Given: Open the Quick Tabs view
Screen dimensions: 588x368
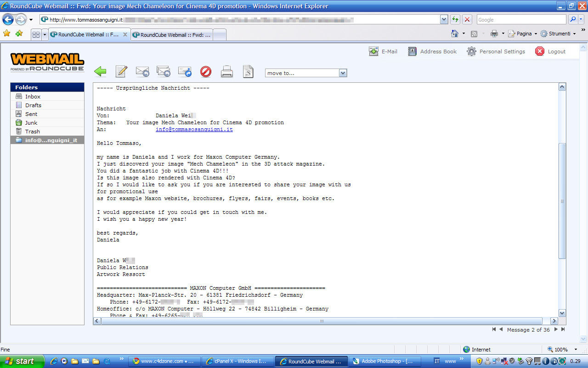Looking at the screenshot, I should (36, 34).
